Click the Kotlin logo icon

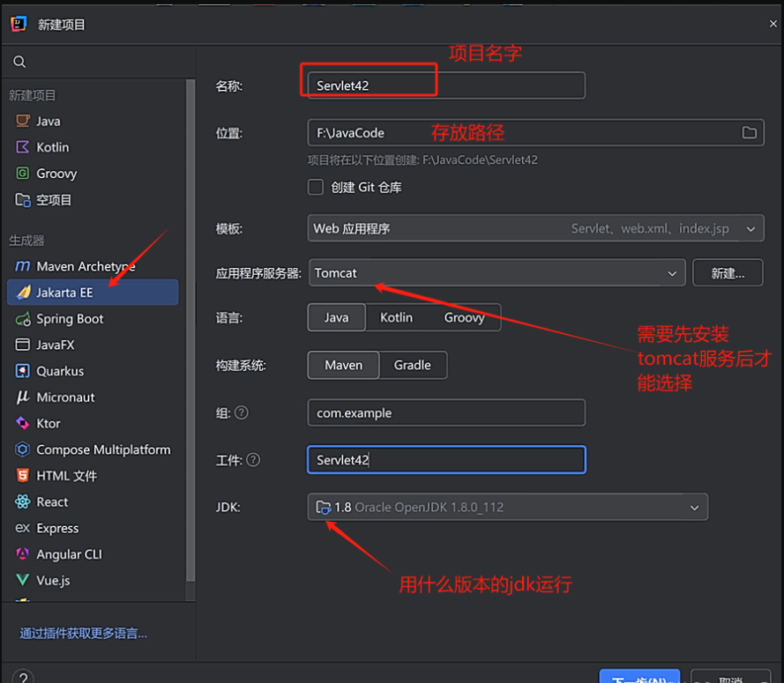click(x=23, y=147)
